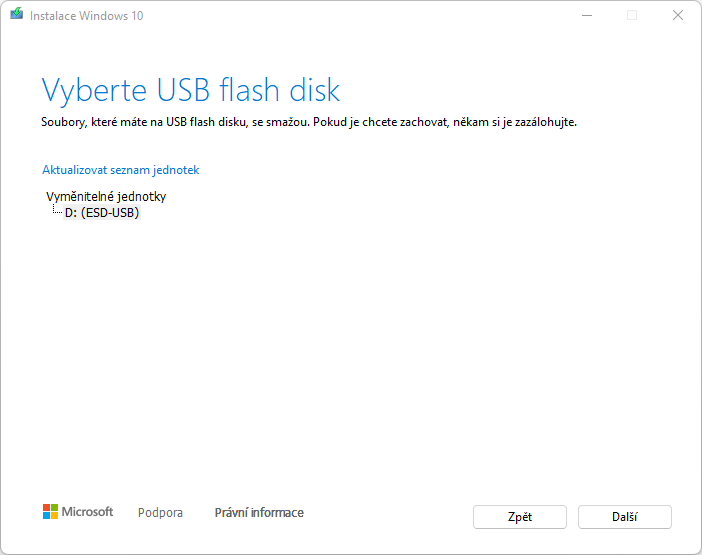Open the Právní informace link
The width and height of the screenshot is (702, 555).
[x=259, y=513]
